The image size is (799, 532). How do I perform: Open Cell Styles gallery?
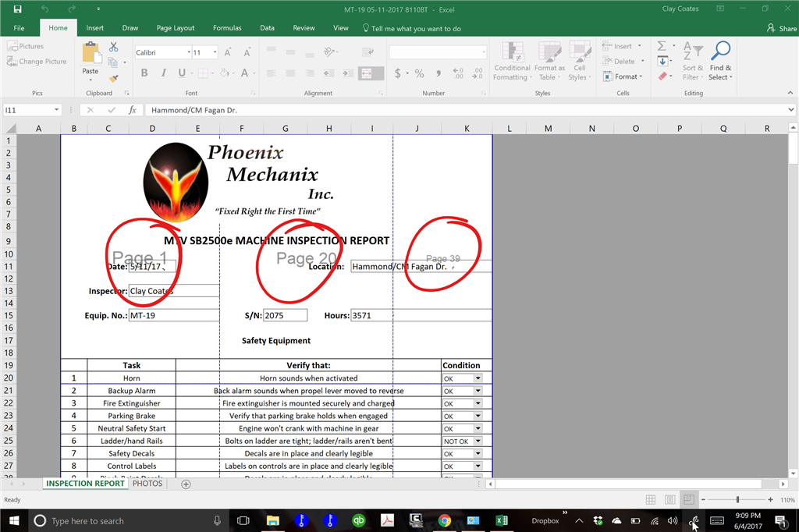pyautogui.click(x=580, y=61)
